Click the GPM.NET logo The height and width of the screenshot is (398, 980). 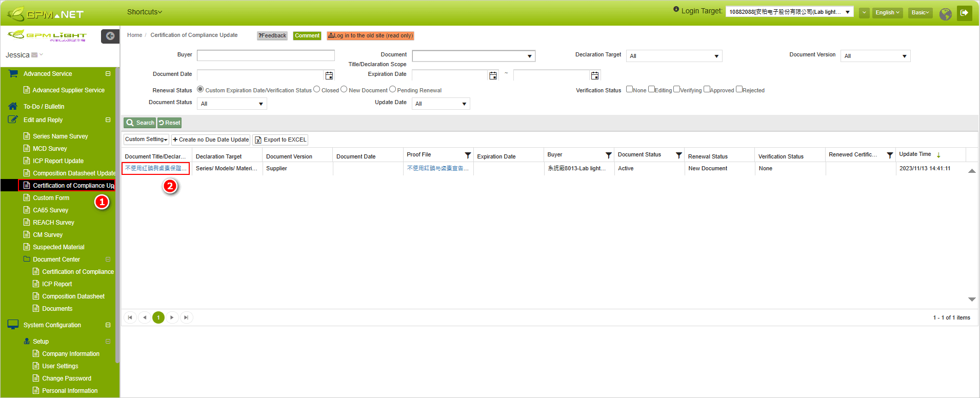[x=45, y=14]
